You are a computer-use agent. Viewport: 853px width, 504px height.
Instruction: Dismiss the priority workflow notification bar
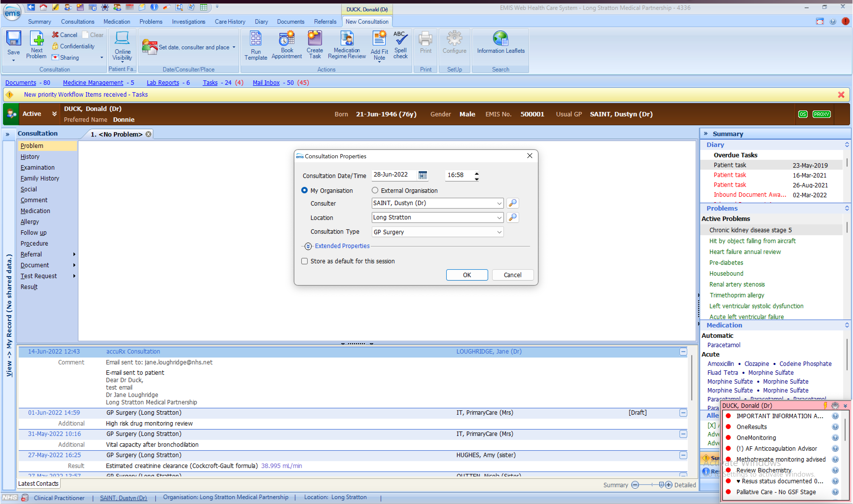tap(841, 94)
